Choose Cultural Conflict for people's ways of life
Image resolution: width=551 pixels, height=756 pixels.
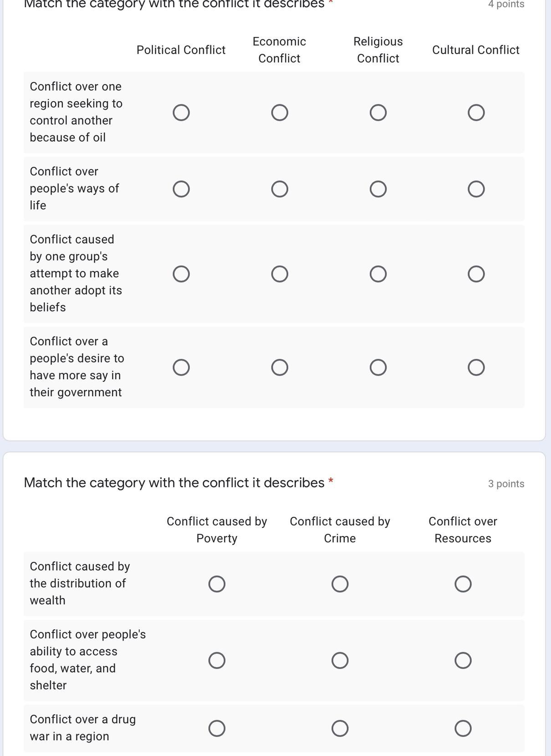pyautogui.click(x=476, y=189)
